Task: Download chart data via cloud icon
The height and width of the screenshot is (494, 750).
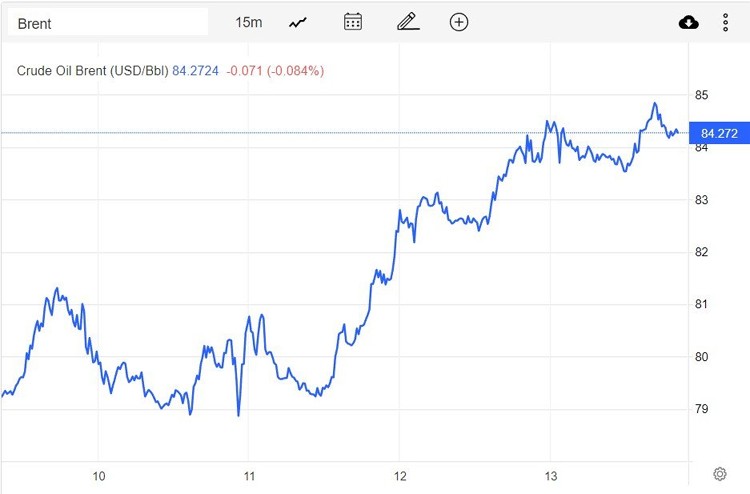Action: click(688, 22)
